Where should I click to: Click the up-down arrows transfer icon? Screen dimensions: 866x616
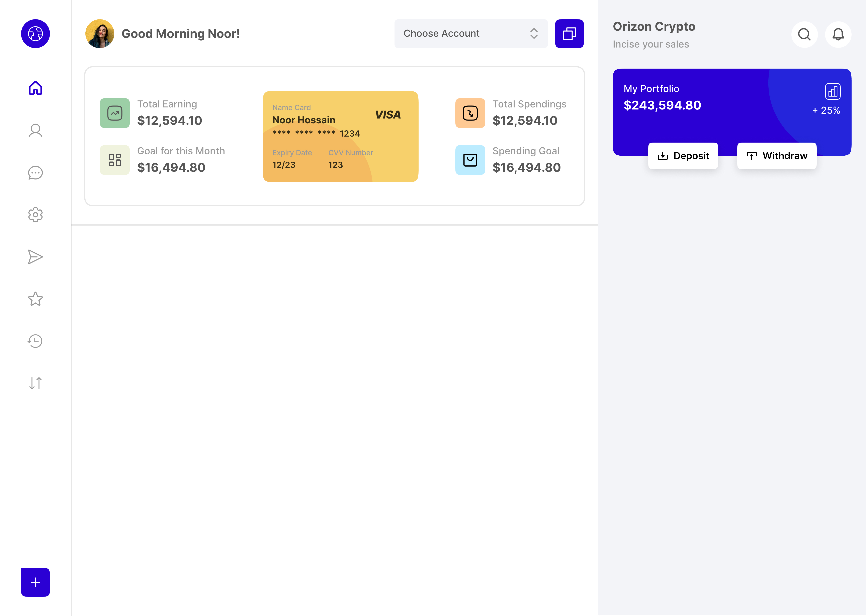[35, 383]
